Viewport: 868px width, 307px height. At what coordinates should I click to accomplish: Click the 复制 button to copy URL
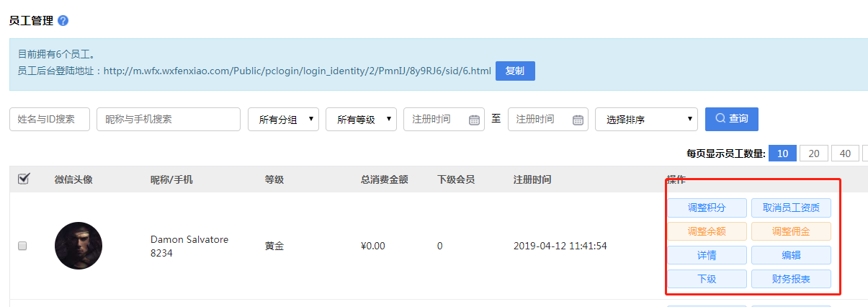[x=515, y=71]
